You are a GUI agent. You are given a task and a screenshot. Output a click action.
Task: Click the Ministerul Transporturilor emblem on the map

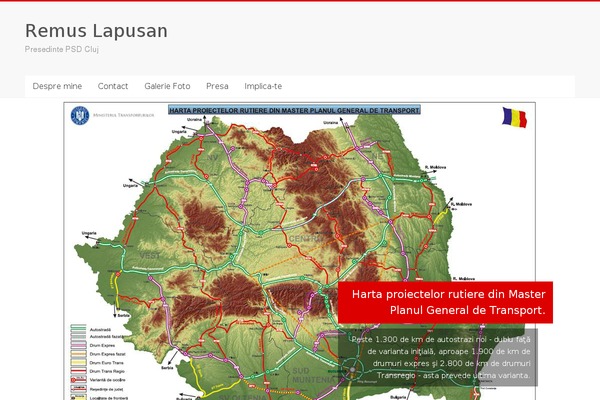pos(80,115)
